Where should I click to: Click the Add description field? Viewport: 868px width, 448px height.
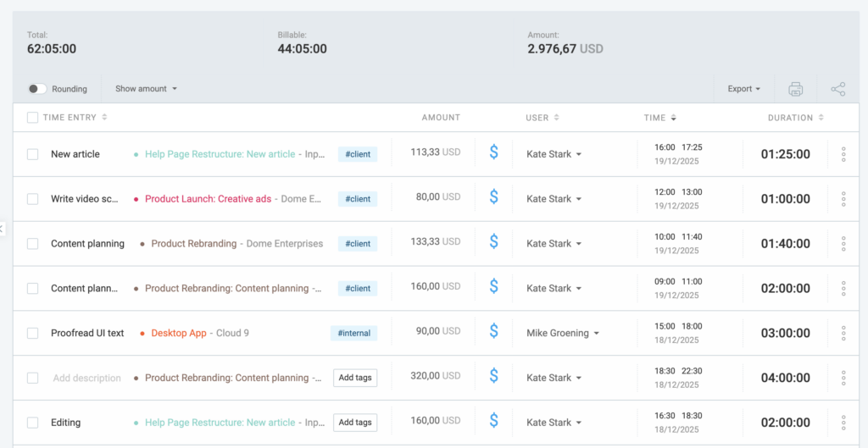click(86, 378)
